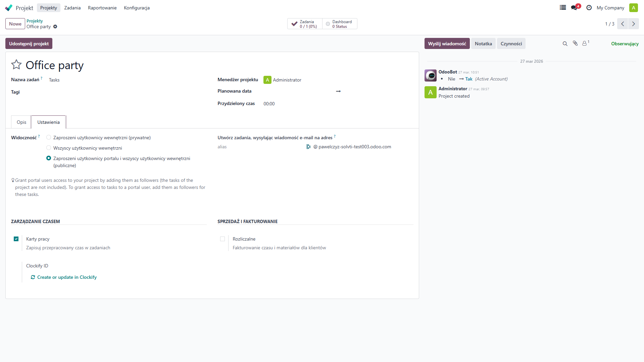Open the Administrator user menu avatar
Image resolution: width=644 pixels, height=362 pixels.
click(633, 8)
